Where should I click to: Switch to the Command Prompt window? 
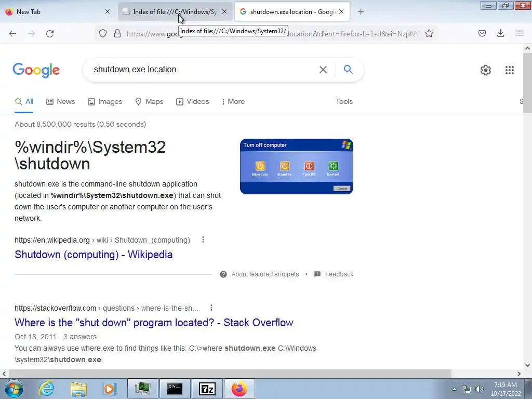click(175, 389)
